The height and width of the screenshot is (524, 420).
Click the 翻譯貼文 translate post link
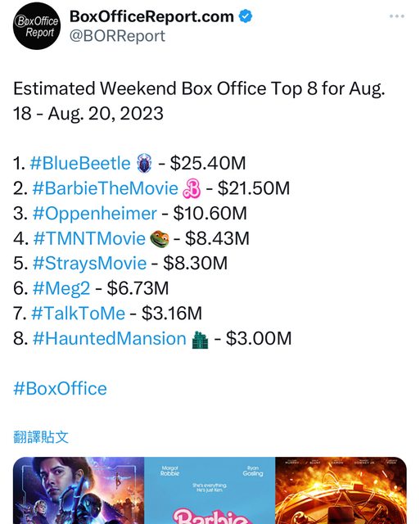point(41,436)
